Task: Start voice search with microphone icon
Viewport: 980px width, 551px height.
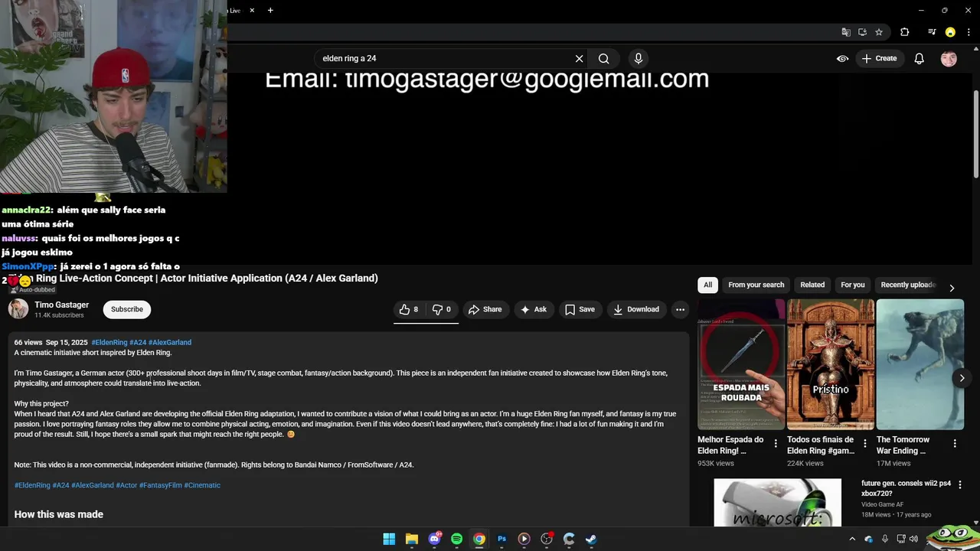Action: (639, 58)
